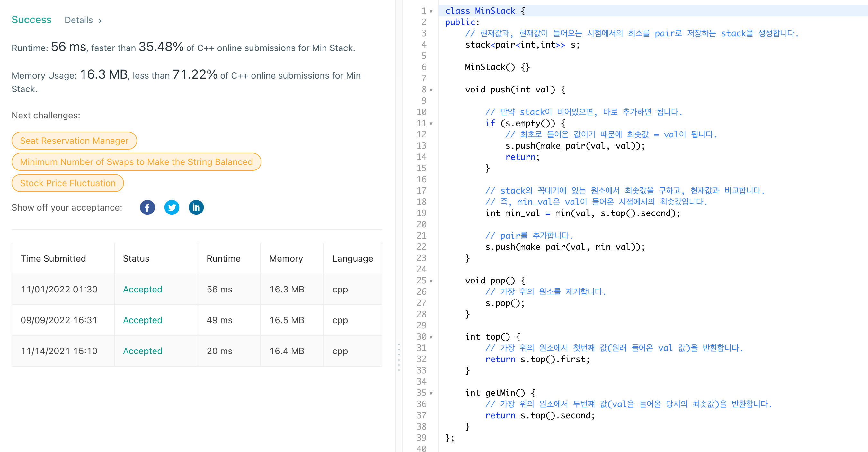Click the 71.22% memory percentile text
868x452 pixels.
click(195, 74)
